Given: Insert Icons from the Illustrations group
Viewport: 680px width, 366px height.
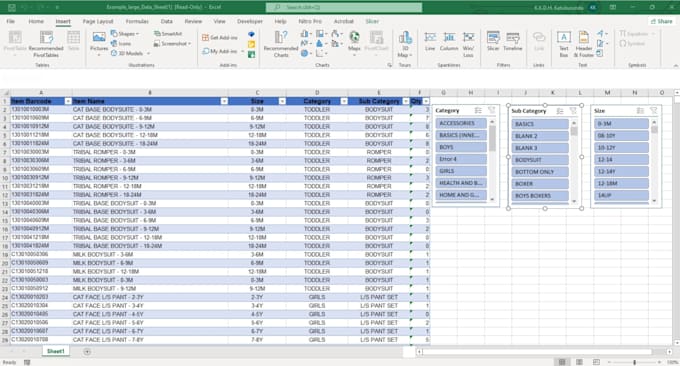Looking at the screenshot, I should click(121, 43).
